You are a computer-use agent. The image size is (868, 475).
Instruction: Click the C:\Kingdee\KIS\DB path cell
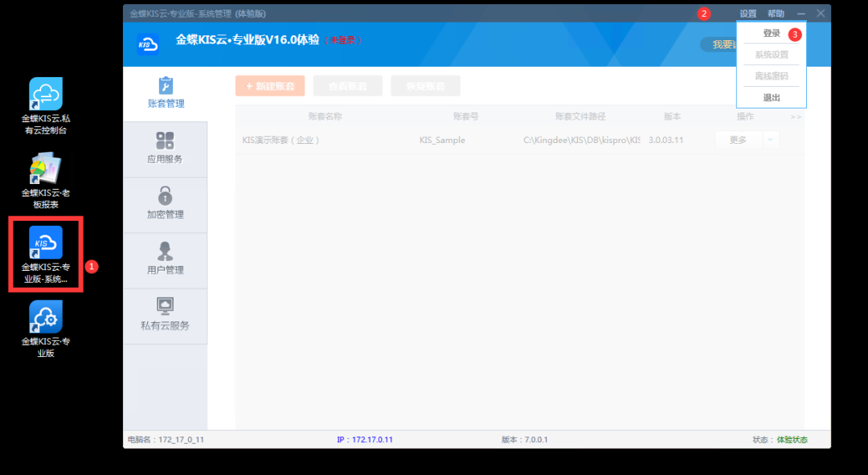[582, 140]
